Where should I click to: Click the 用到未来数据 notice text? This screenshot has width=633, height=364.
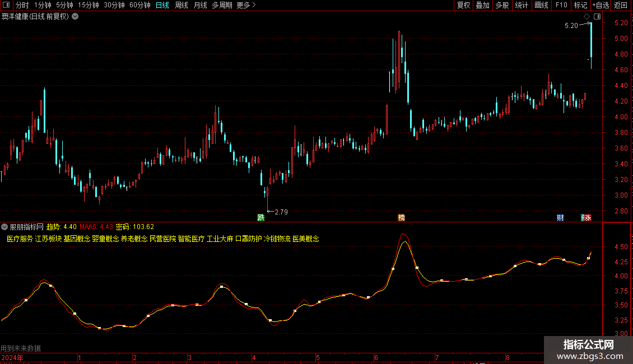coord(21,348)
